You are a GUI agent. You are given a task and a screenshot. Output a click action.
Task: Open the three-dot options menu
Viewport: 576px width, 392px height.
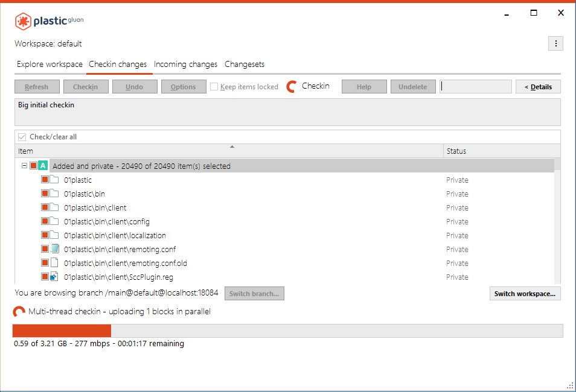click(x=555, y=43)
